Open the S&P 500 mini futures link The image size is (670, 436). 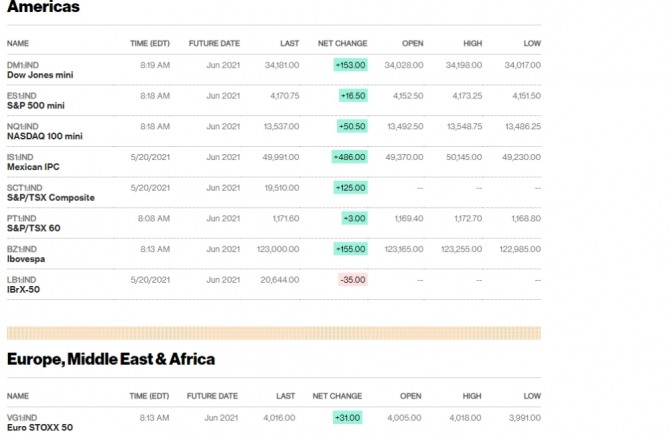coord(36,105)
